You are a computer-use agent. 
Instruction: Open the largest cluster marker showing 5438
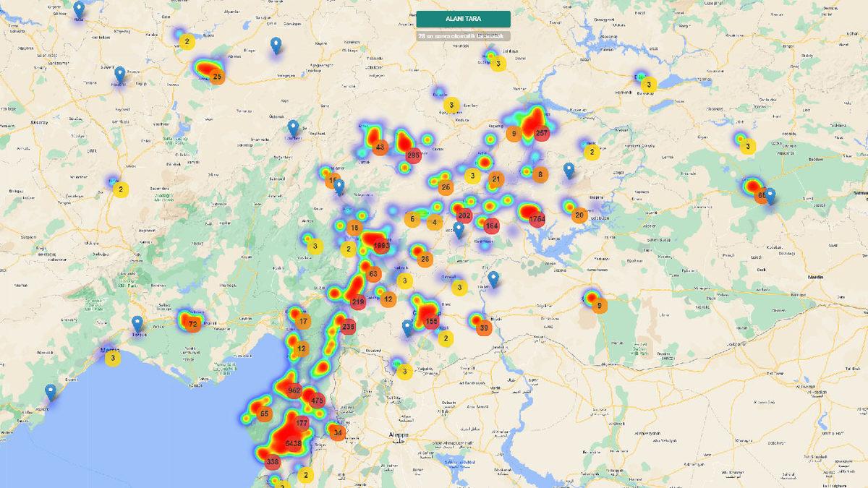pyautogui.click(x=295, y=443)
